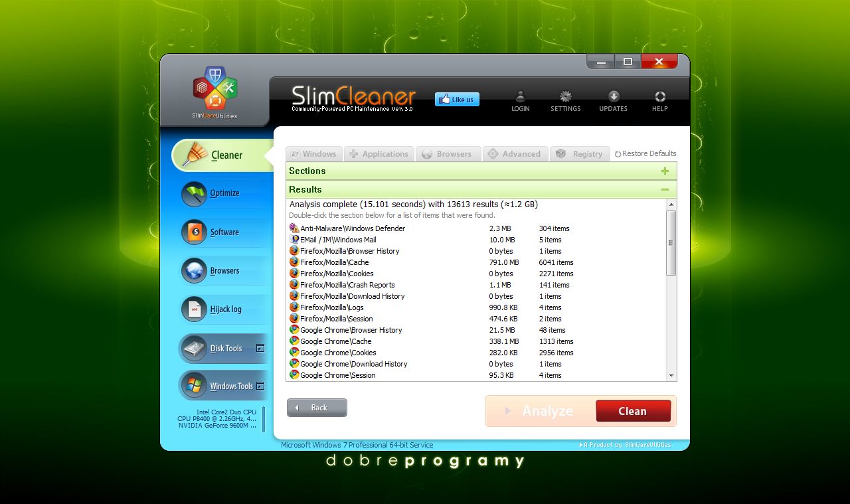Open the Updates download icon

(613, 101)
